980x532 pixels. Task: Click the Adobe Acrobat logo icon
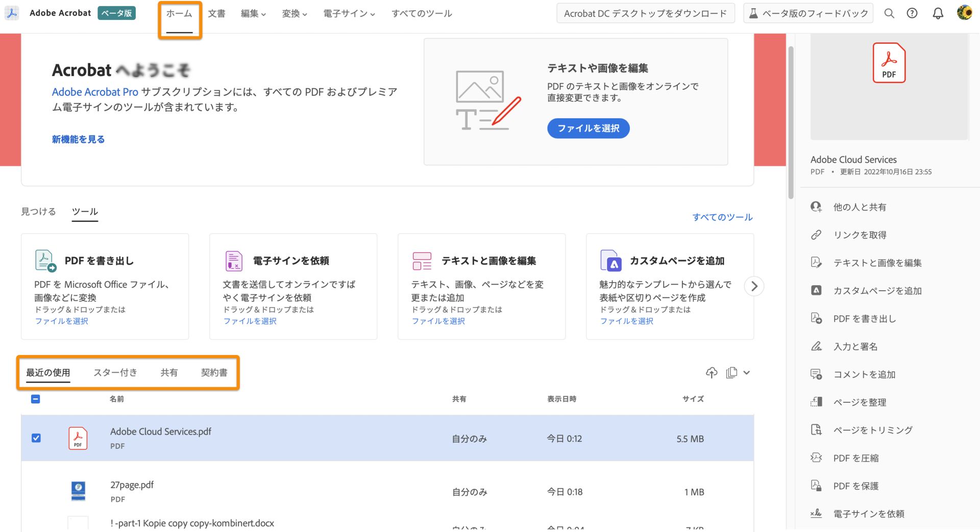pyautogui.click(x=12, y=13)
